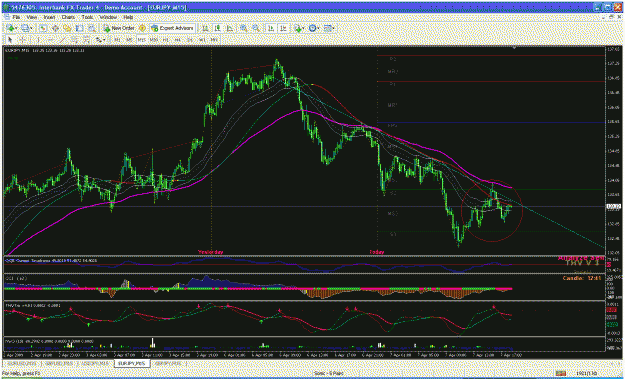Switch to M1 timeframe
Image resolution: width=625 pixels, height=379 pixels.
[x=118, y=40]
